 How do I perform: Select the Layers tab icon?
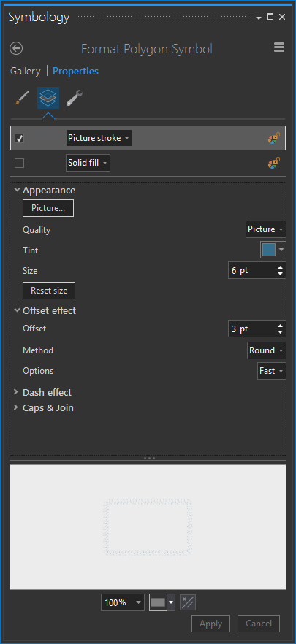48,98
